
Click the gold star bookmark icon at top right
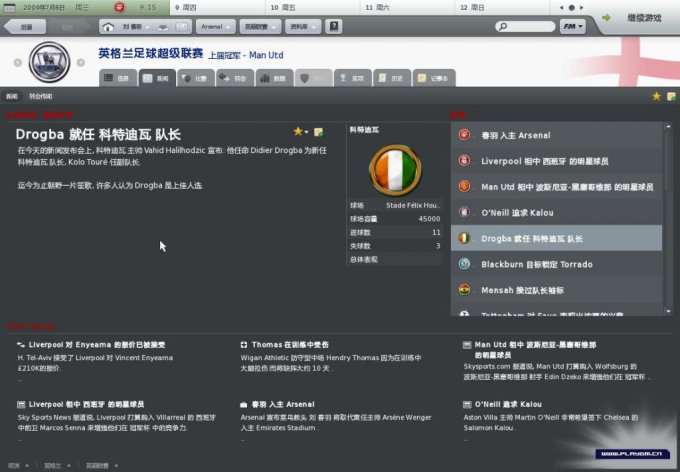(657, 96)
